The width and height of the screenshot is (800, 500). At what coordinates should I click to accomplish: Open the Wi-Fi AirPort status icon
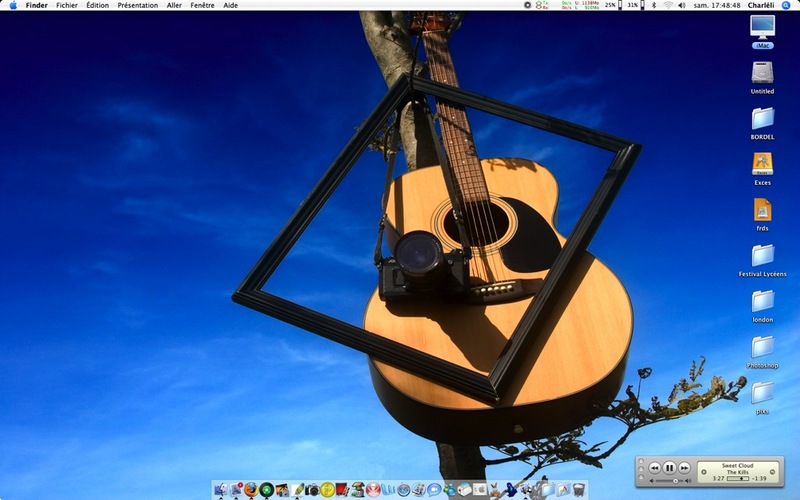[668, 5]
